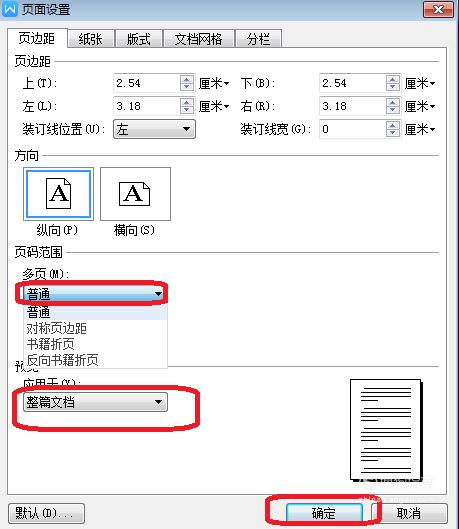Select the landscape 横向 orientation icon
The width and height of the screenshot is (459, 529).
click(x=135, y=194)
